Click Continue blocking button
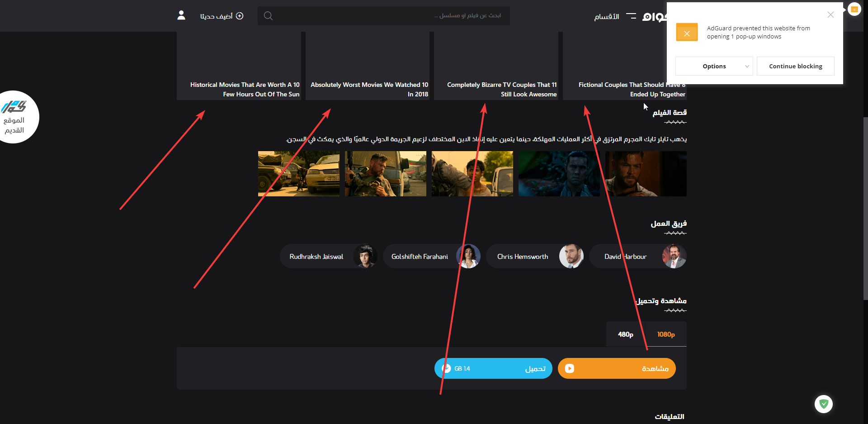The width and height of the screenshot is (868, 424). (x=796, y=66)
